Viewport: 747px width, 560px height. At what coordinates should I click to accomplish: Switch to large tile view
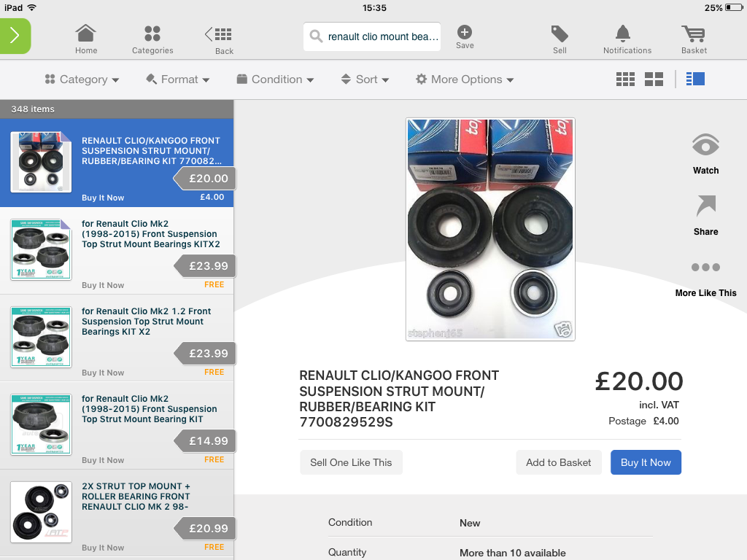pos(654,79)
